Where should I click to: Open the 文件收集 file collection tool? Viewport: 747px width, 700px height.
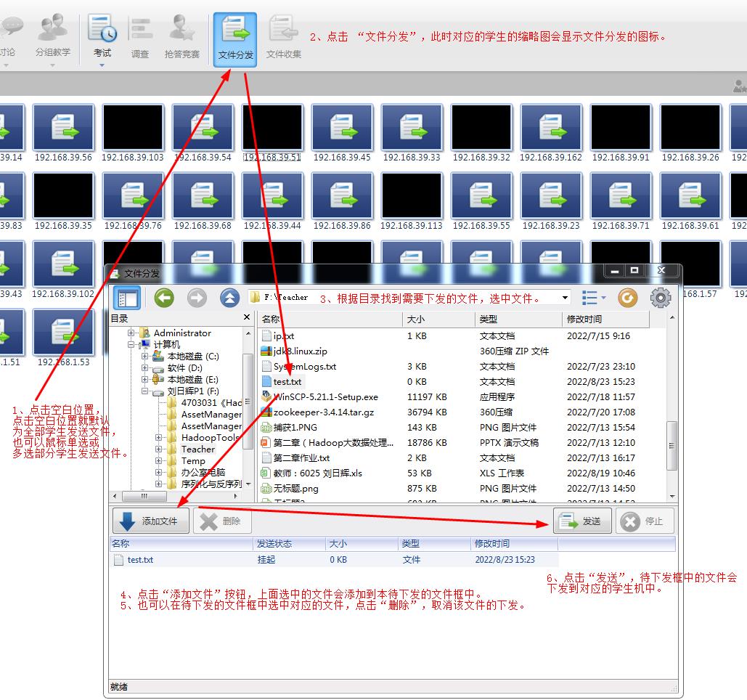283,38
